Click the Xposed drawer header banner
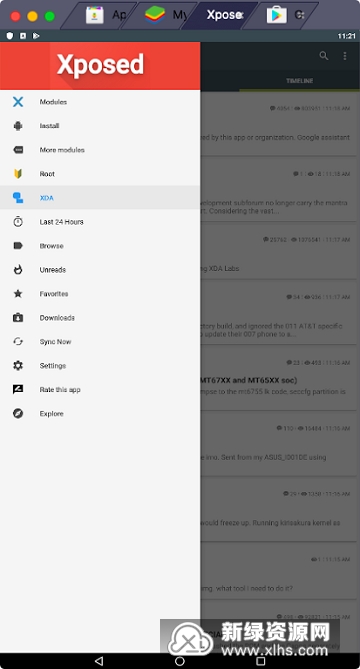The height and width of the screenshot is (669, 360). (100, 66)
